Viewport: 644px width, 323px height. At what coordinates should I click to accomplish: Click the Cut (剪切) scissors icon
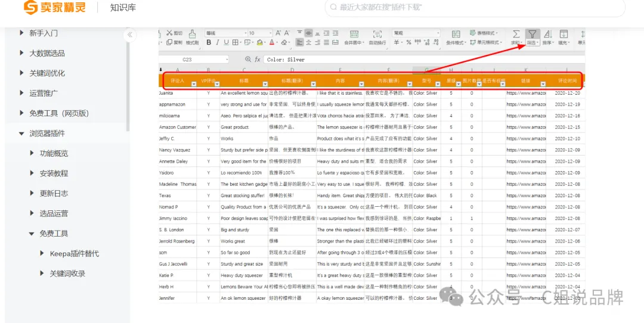(169, 33)
